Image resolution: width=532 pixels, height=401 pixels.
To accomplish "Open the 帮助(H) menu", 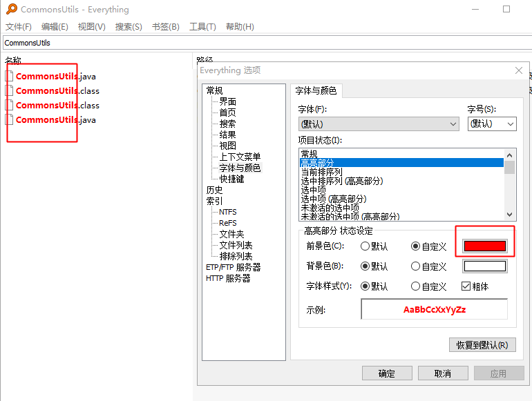I will point(240,27).
